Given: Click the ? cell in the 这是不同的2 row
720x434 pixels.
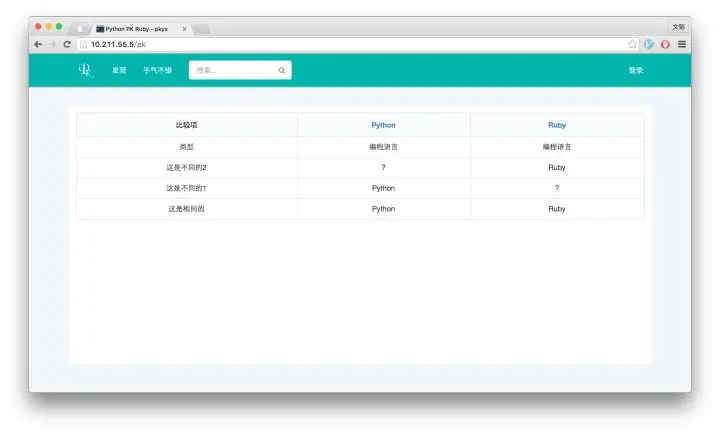Looking at the screenshot, I should (x=383, y=168).
